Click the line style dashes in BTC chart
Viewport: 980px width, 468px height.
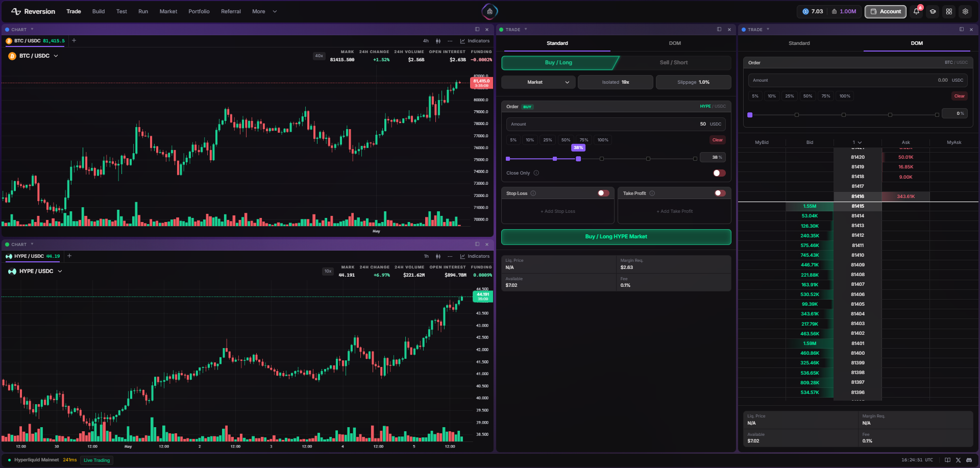pos(450,41)
